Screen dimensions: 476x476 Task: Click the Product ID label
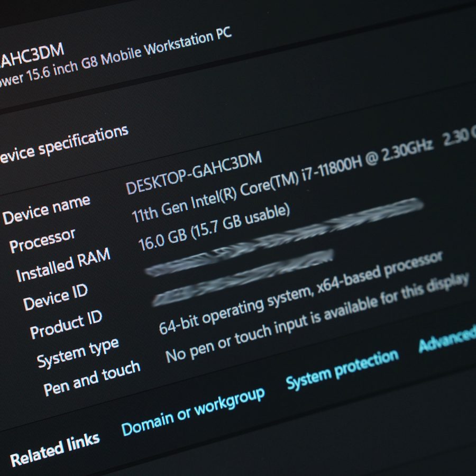pos(66,324)
